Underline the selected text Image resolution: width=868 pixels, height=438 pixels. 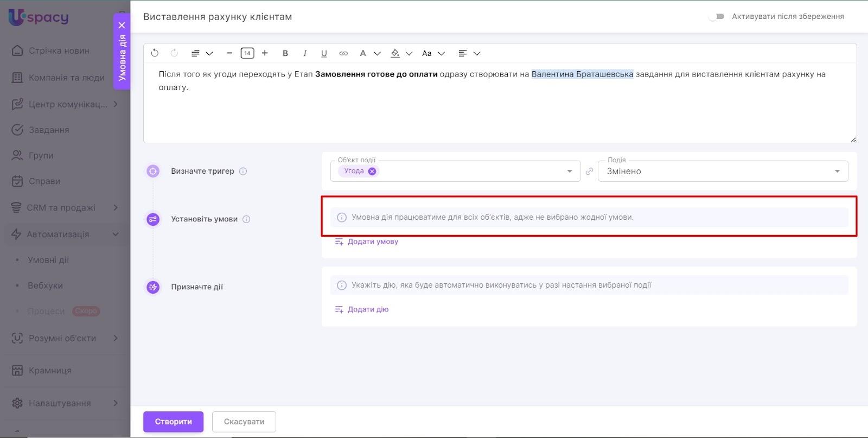pos(324,53)
